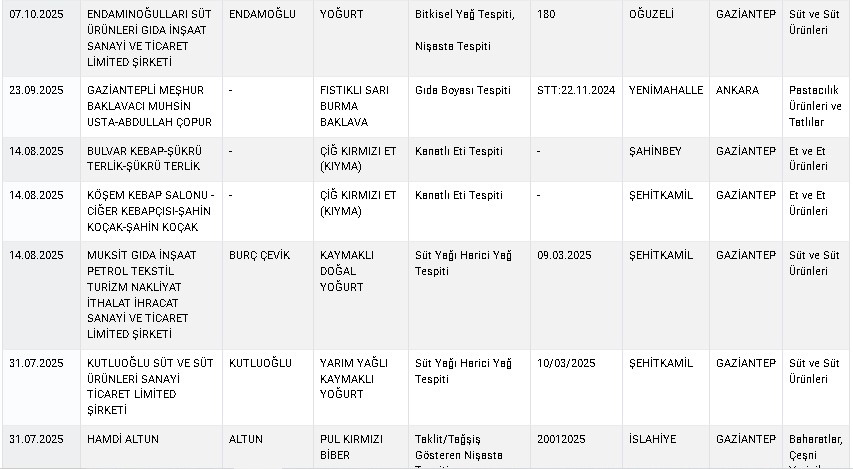The width and height of the screenshot is (853, 469).
Task: Select the Bitkisel Yağ Tespiti cell
Action: click(465, 16)
